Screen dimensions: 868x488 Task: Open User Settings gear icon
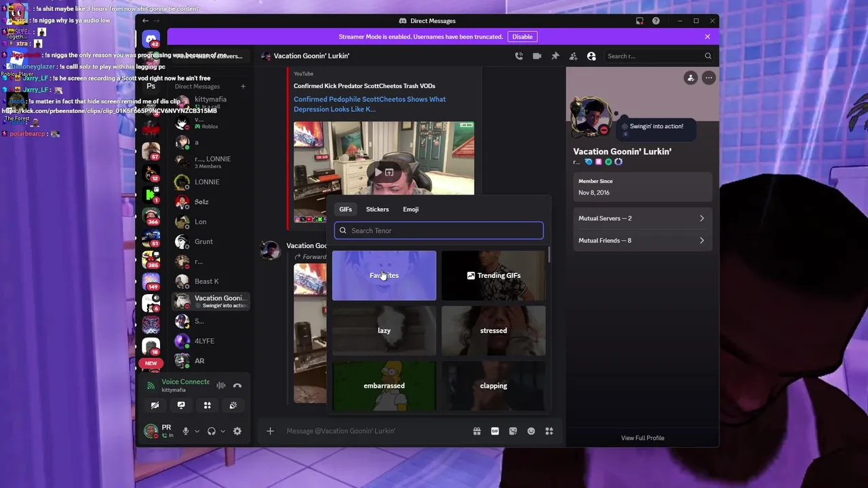(237, 431)
